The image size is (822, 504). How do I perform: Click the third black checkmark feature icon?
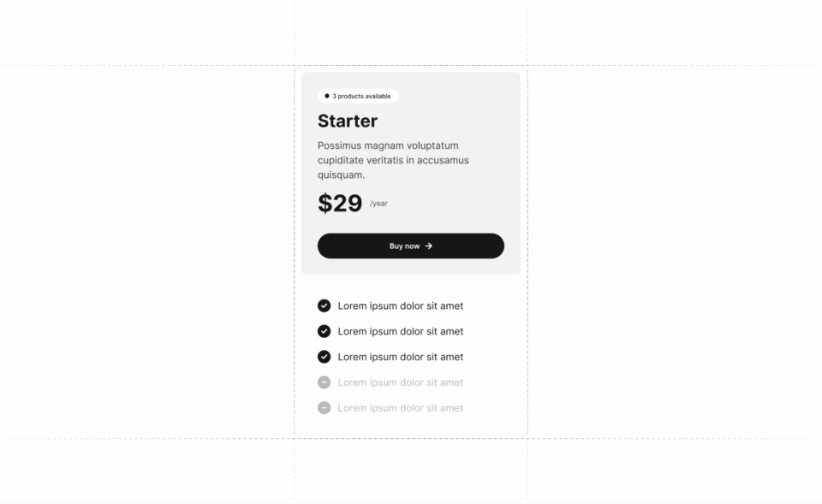tap(324, 357)
